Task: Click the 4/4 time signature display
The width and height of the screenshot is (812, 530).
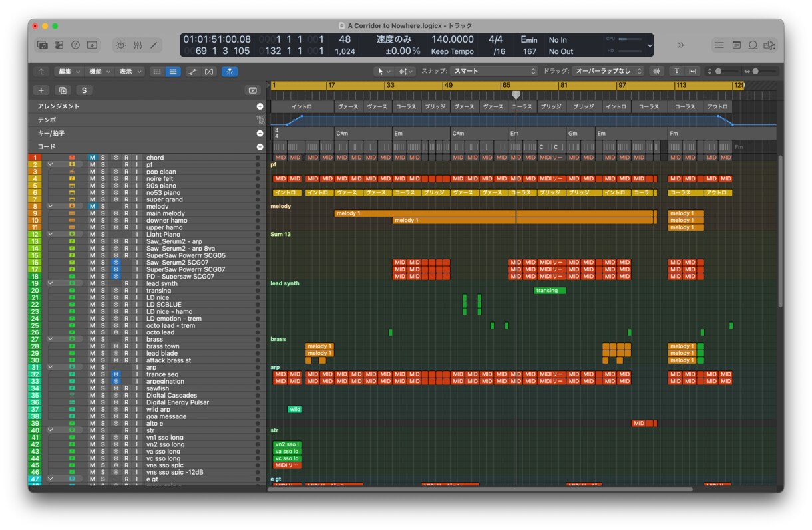Action: pos(496,40)
